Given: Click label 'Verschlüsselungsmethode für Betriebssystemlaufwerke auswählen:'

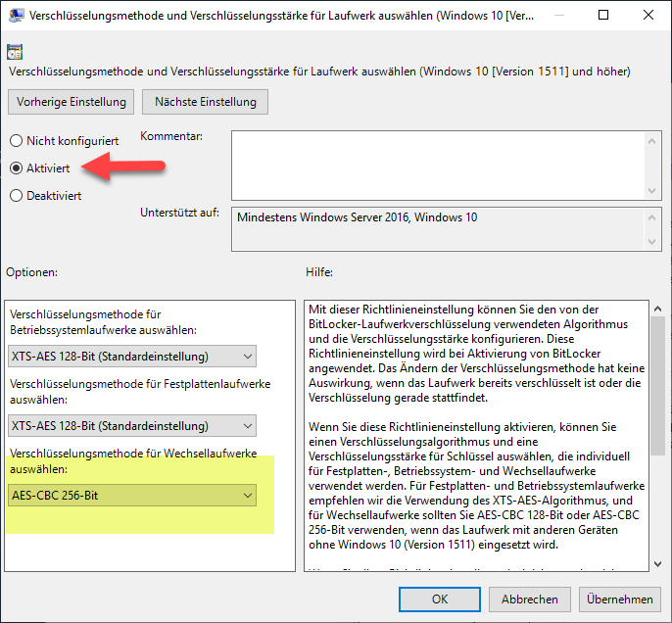Looking at the screenshot, I should click(x=103, y=322).
